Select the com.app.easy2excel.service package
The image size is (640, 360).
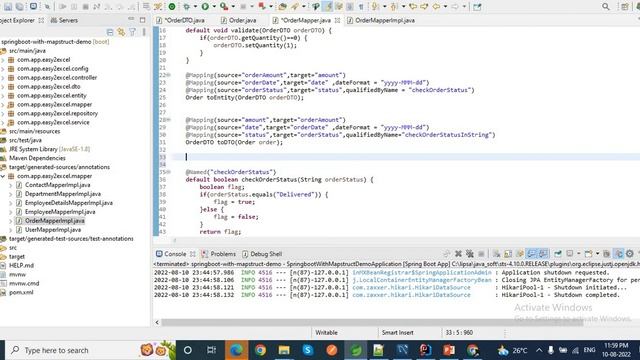(53, 122)
